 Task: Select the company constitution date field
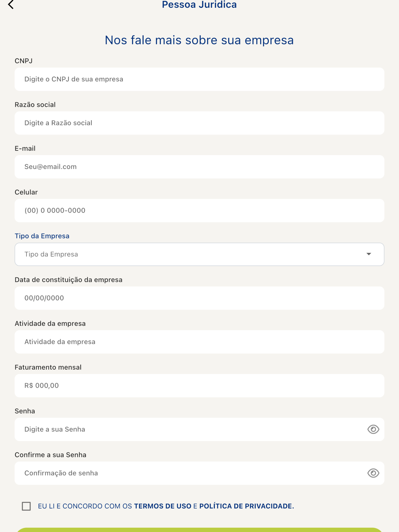[199, 298]
